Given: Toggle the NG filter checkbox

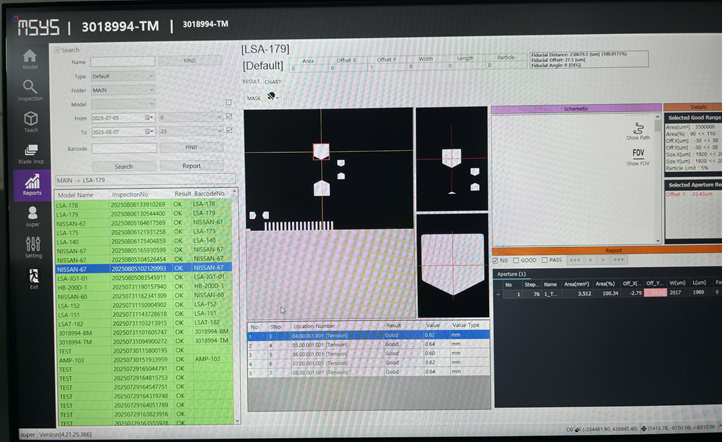Looking at the screenshot, I should (x=497, y=259).
